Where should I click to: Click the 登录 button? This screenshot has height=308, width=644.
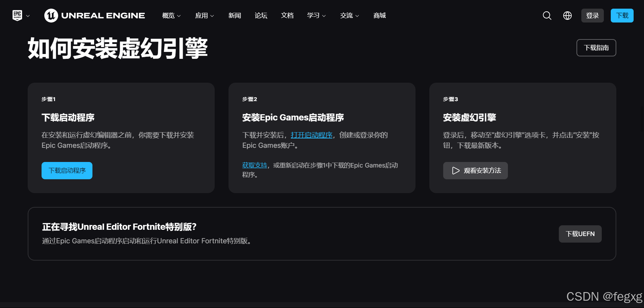pyautogui.click(x=592, y=16)
